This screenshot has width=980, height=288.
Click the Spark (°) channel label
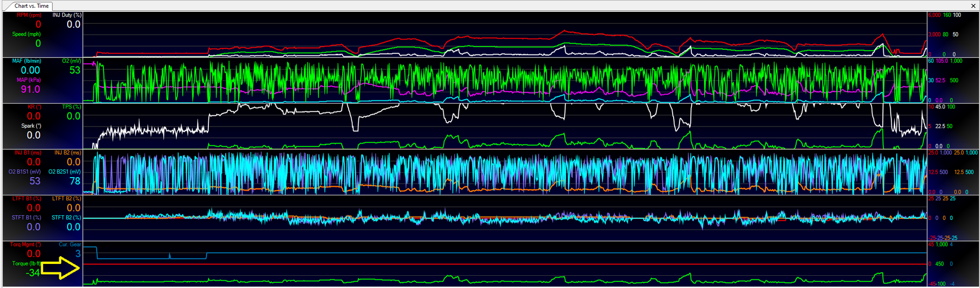point(31,126)
